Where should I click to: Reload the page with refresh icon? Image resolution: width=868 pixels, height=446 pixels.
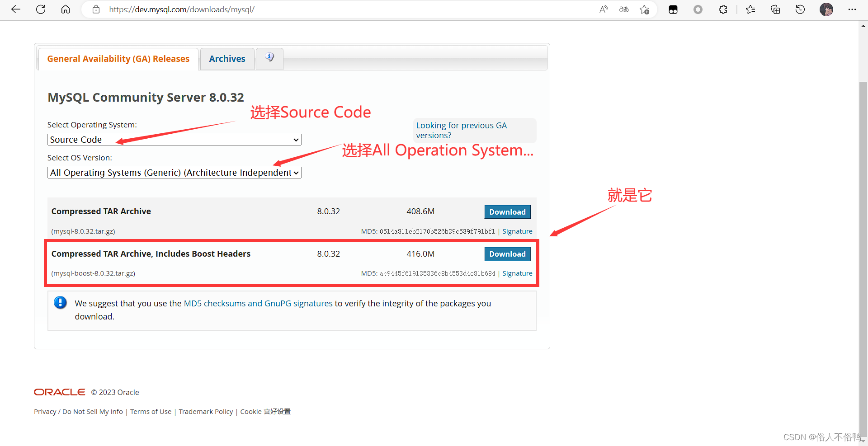pyautogui.click(x=41, y=9)
